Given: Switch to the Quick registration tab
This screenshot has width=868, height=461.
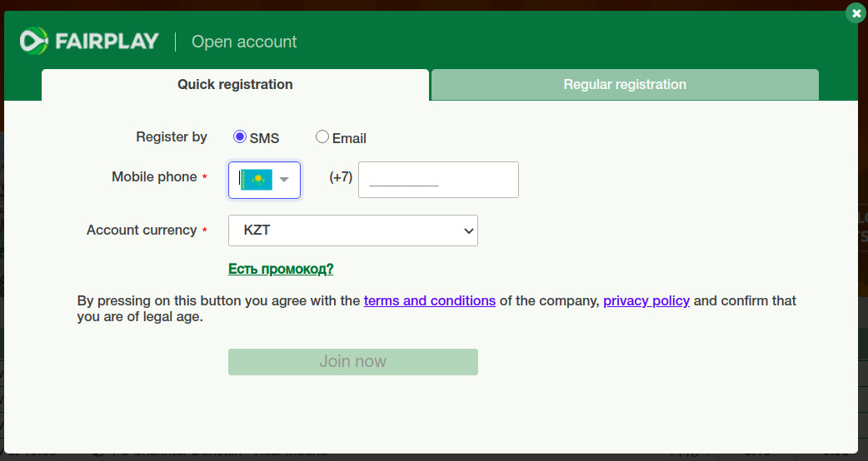Looking at the screenshot, I should (x=235, y=85).
